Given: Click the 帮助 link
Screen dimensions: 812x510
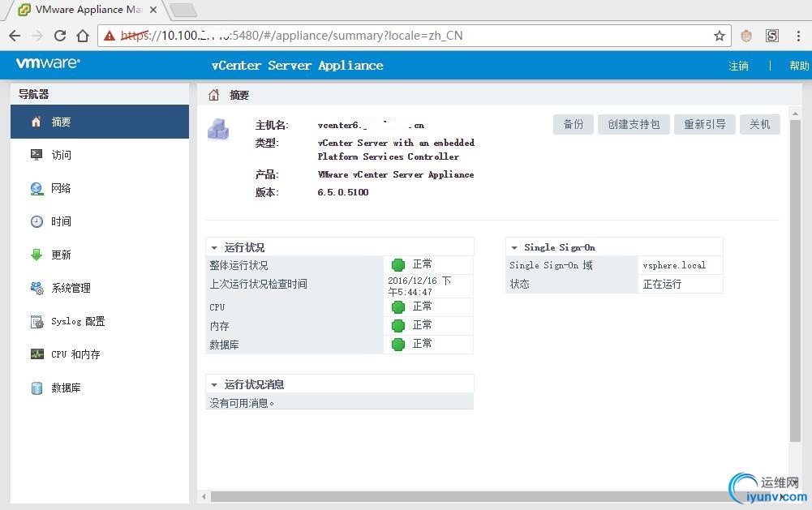Looking at the screenshot, I should [x=798, y=66].
